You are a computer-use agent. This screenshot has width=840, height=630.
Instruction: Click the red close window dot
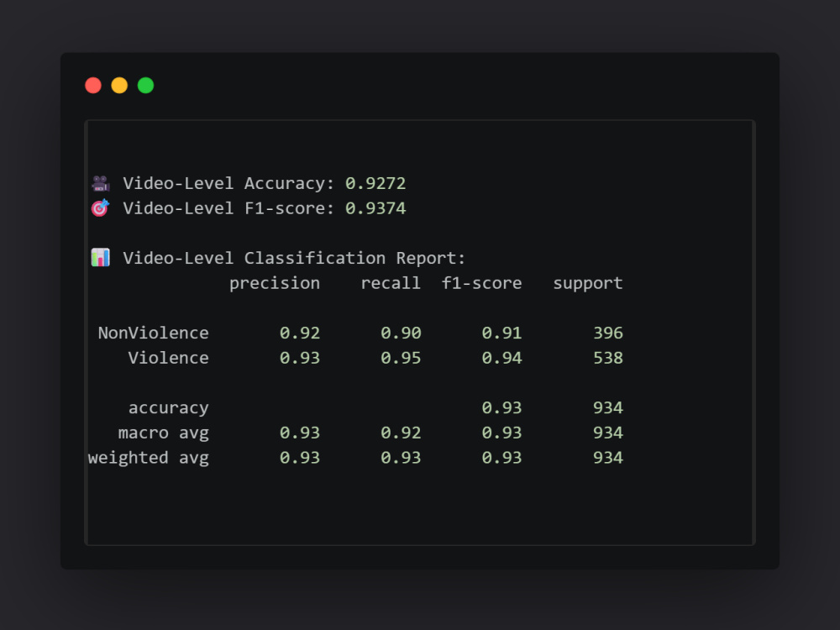coord(93,85)
